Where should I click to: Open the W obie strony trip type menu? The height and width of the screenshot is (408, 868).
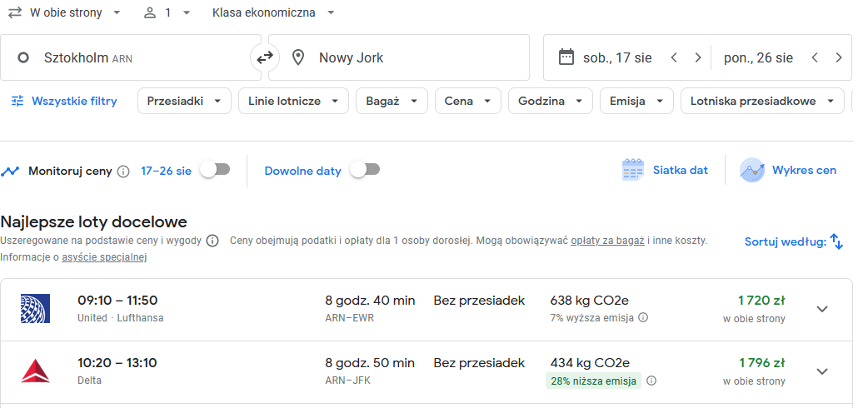coord(65,12)
